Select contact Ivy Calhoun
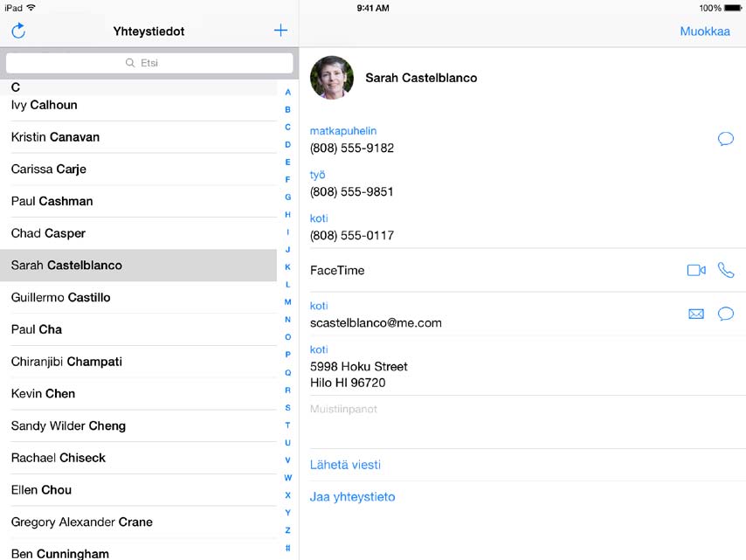Image resolution: width=746 pixels, height=560 pixels. (x=138, y=105)
